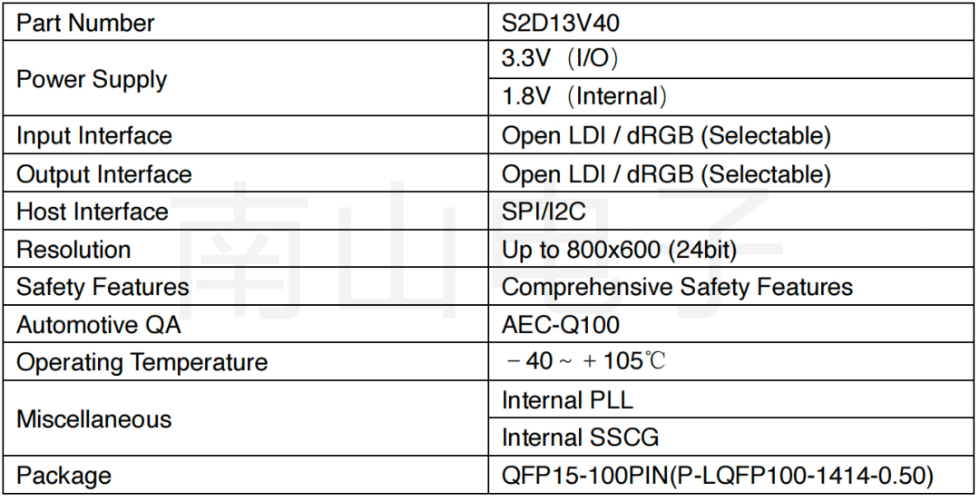The image size is (980, 502).
Task: Select the "Host Interface" label
Action: point(93,212)
